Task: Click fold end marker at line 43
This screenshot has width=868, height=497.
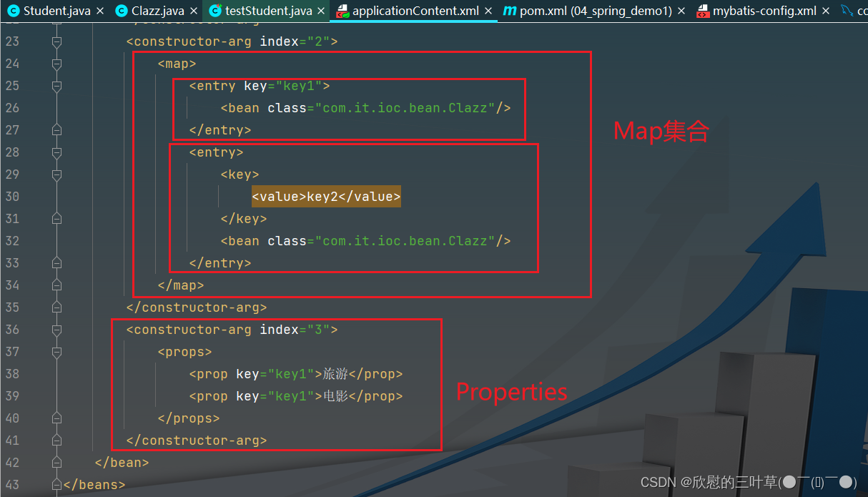Action: (x=56, y=485)
